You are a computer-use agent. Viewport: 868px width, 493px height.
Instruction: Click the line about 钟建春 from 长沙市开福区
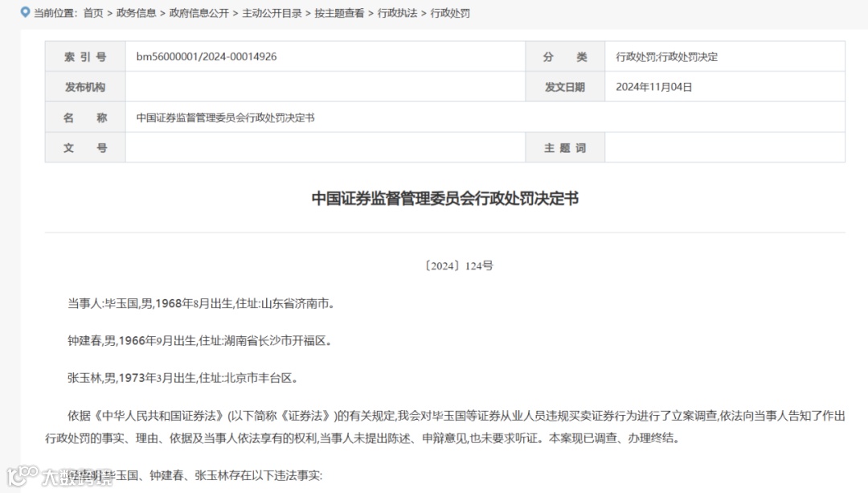click(199, 341)
